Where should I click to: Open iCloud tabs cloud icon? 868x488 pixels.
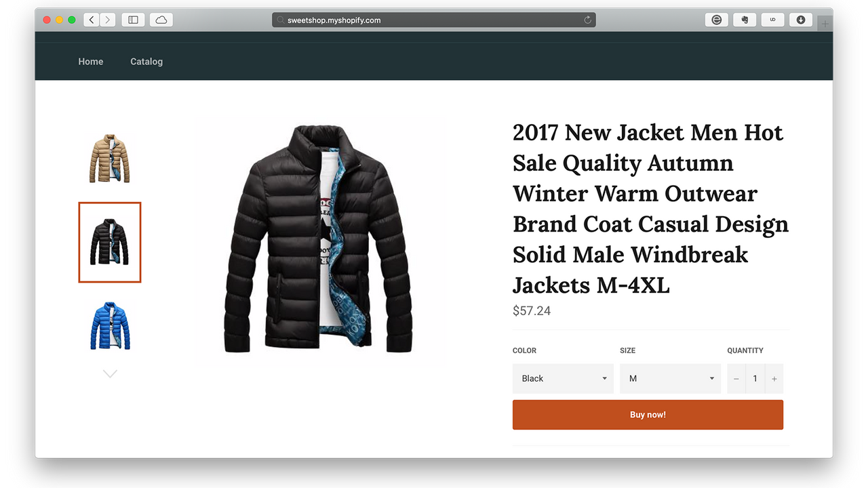161,20
